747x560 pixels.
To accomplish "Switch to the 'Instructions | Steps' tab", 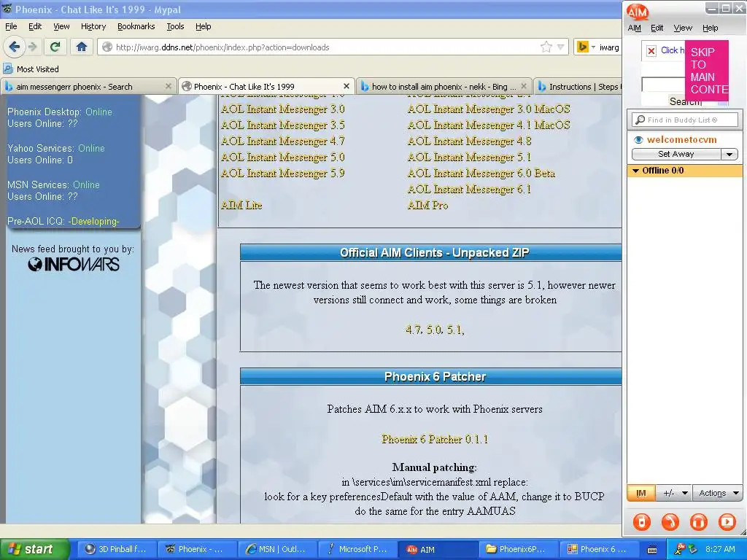I will [578, 87].
